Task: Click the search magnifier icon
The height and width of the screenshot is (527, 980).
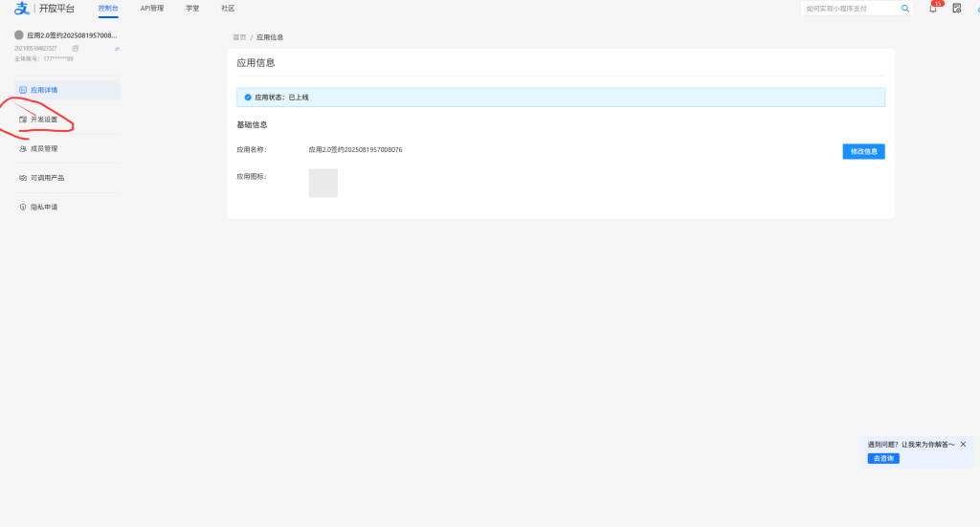Action: pos(905,9)
